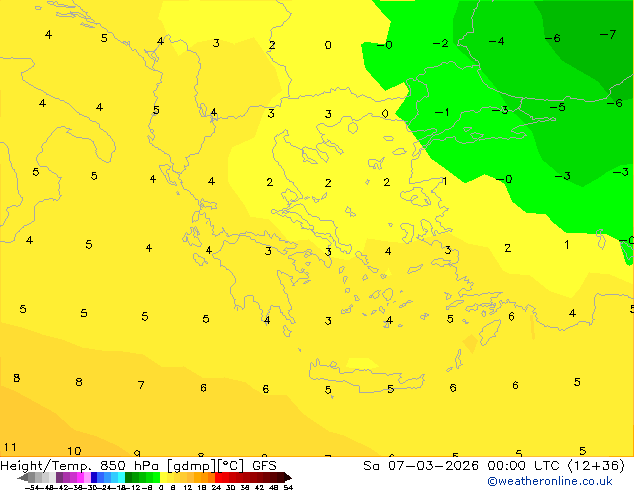Pick the dark blue swatch in legend
The width and height of the screenshot is (634, 490).
pos(94,477)
